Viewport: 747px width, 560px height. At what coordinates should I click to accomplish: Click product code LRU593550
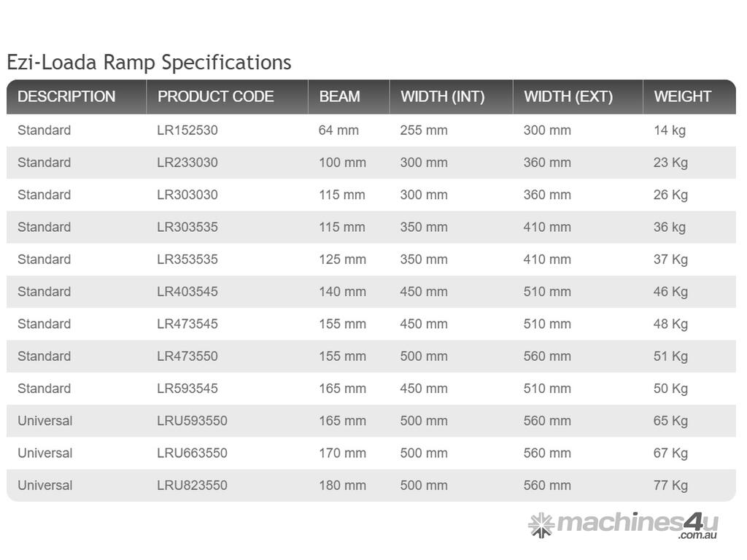pyautogui.click(x=192, y=421)
